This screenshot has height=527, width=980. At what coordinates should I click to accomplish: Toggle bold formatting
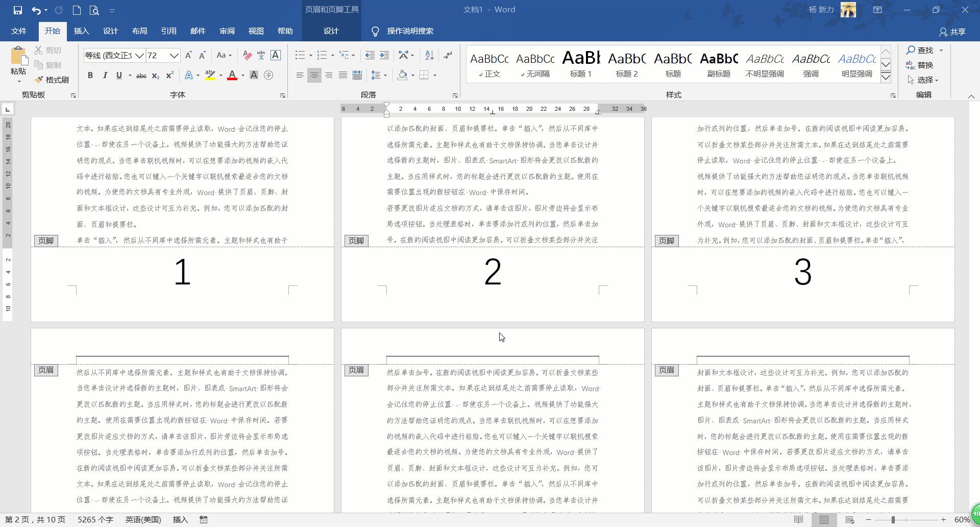90,75
